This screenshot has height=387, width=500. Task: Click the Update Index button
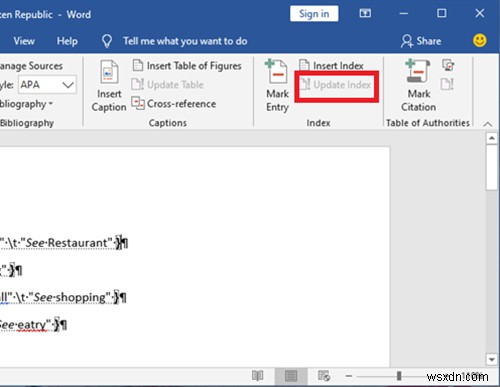(336, 85)
